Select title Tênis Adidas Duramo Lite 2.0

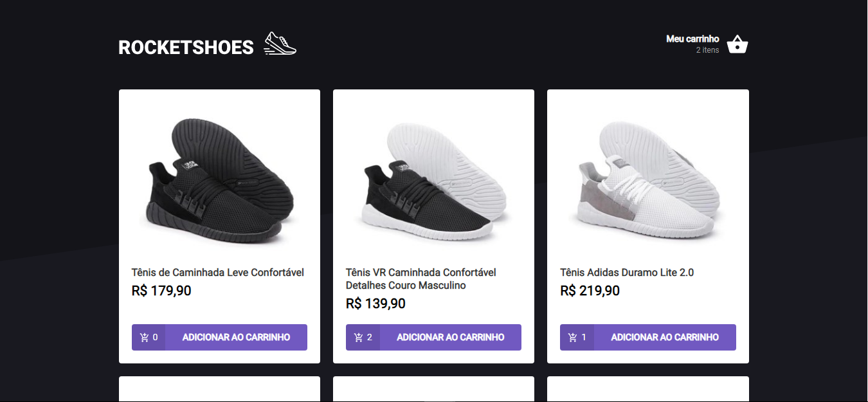627,271
